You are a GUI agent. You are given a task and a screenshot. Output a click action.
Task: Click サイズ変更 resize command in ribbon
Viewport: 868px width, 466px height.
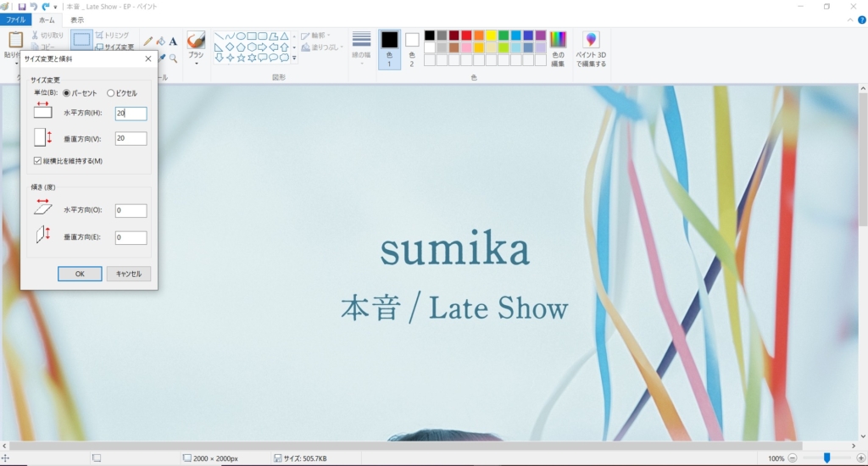tap(114, 47)
